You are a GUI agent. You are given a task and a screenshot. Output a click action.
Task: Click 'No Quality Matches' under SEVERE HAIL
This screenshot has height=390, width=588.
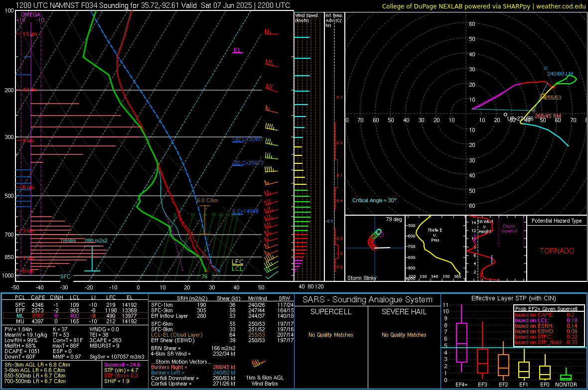(x=404, y=335)
